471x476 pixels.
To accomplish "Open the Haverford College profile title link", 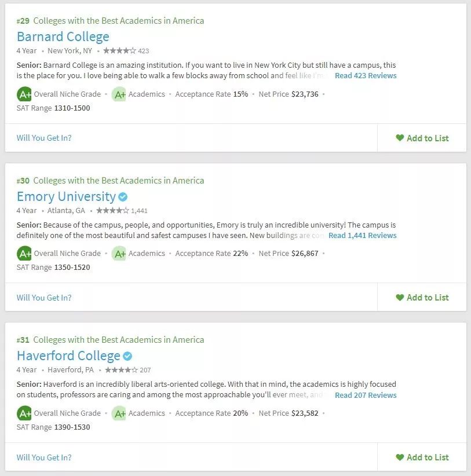I will 68,356.
